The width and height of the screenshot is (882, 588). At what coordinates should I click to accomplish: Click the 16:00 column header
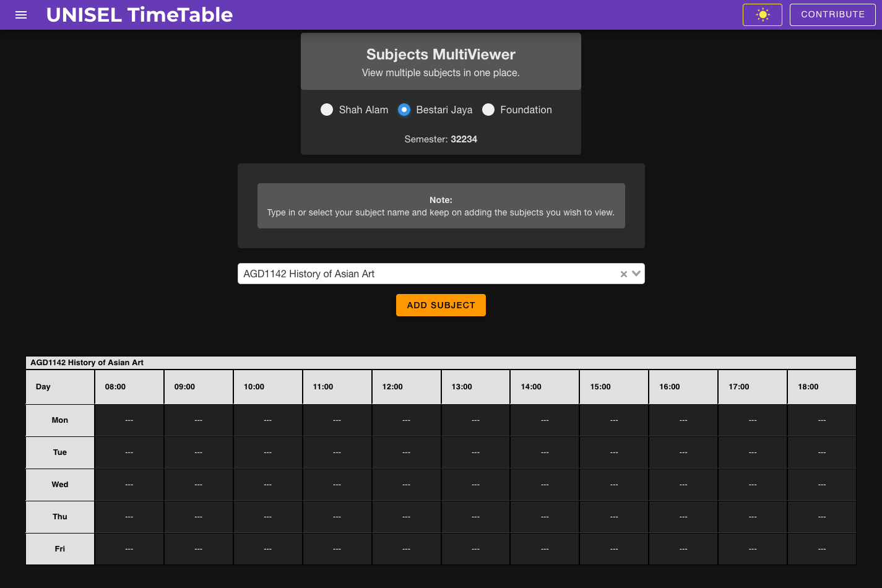[x=683, y=387]
